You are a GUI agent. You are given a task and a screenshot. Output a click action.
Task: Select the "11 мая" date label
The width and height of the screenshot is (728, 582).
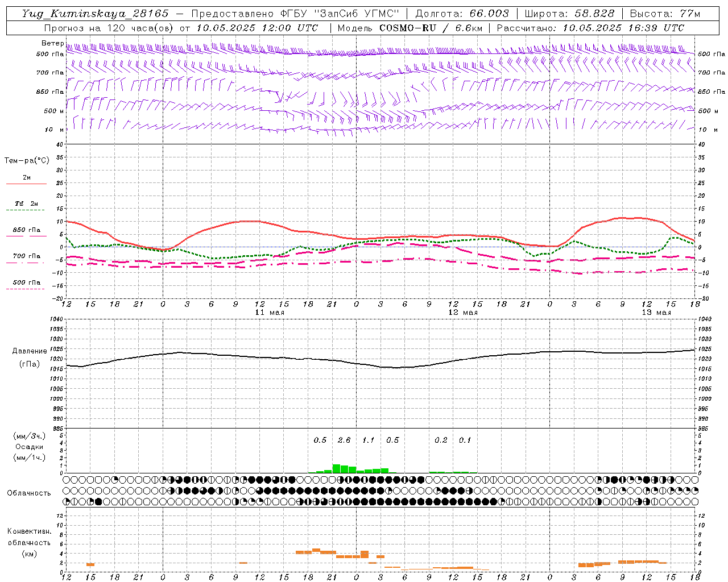[x=270, y=313]
